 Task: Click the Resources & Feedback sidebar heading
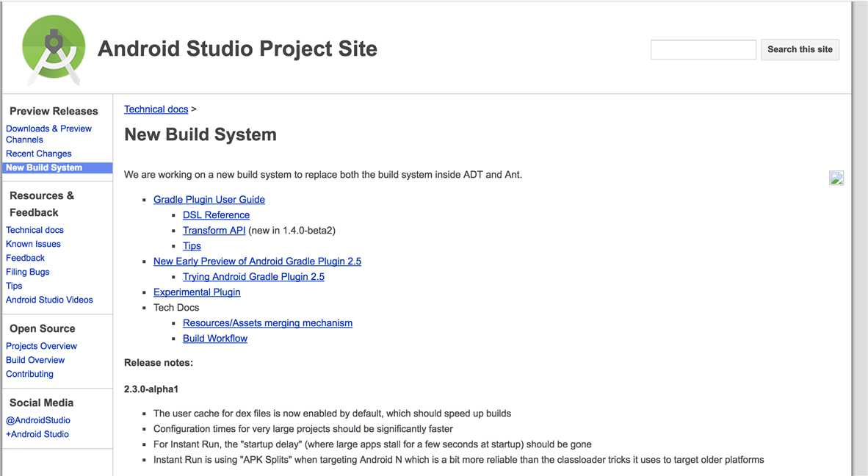click(42, 204)
